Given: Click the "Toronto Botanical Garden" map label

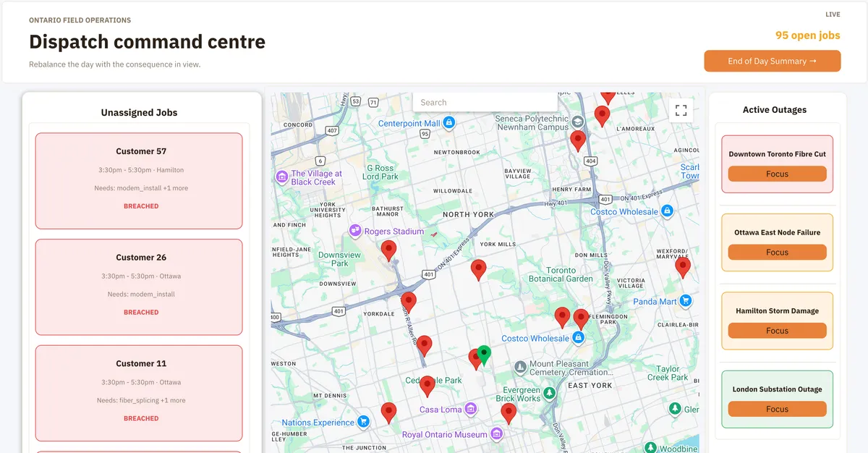Looking at the screenshot, I should [561, 274].
